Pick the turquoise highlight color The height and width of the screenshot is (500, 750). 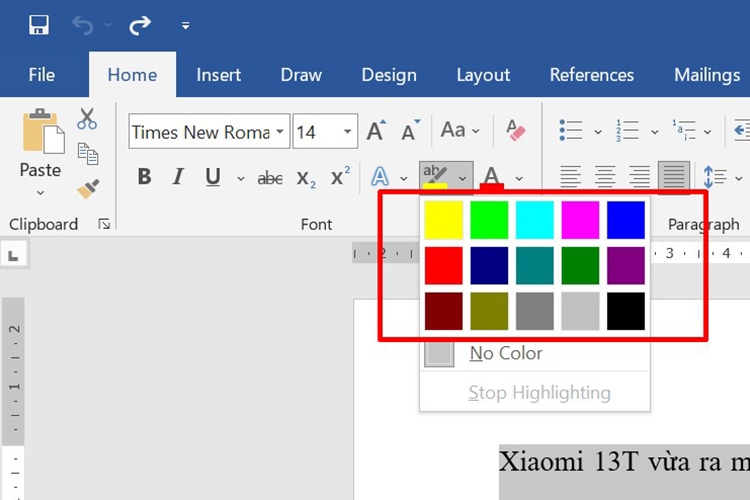coord(534,220)
